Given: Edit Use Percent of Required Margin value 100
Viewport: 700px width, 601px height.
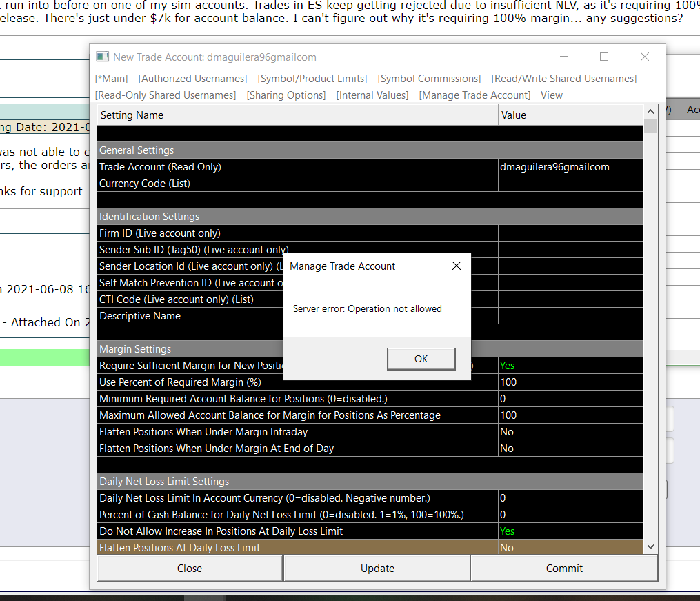Looking at the screenshot, I should pos(571,382).
